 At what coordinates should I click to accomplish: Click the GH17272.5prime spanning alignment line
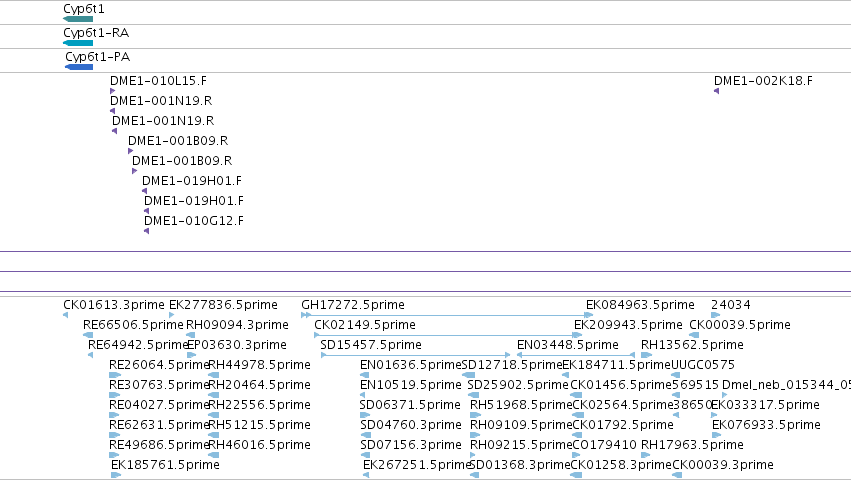447,315
